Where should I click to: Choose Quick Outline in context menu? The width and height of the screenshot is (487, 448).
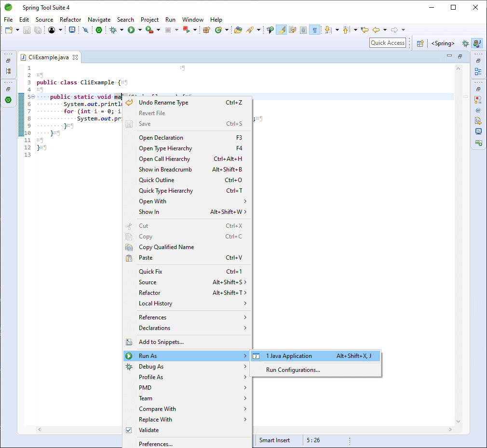[x=187, y=180]
